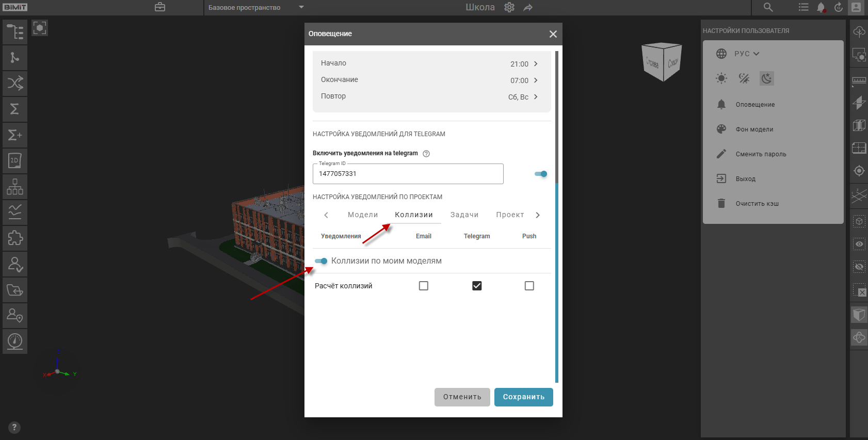This screenshot has width=868, height=440.
Task: Select the light theme sun icon
Action: (x=721, y=78)
